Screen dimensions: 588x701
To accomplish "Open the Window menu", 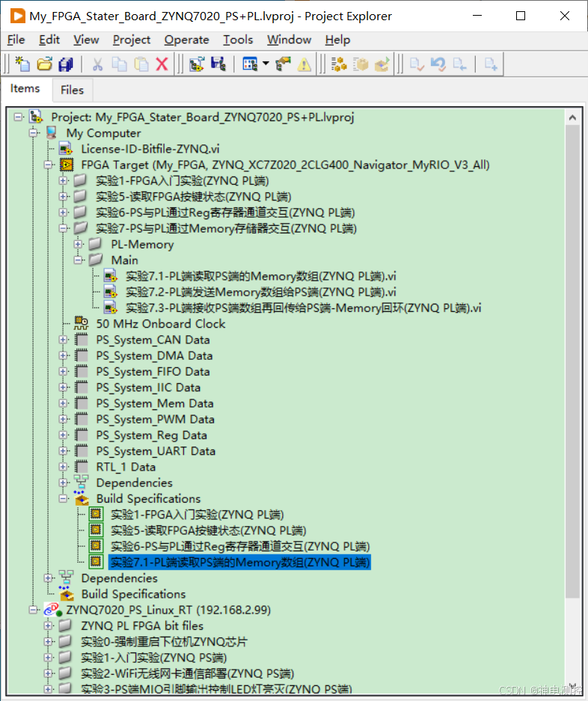I will (289, 40).
